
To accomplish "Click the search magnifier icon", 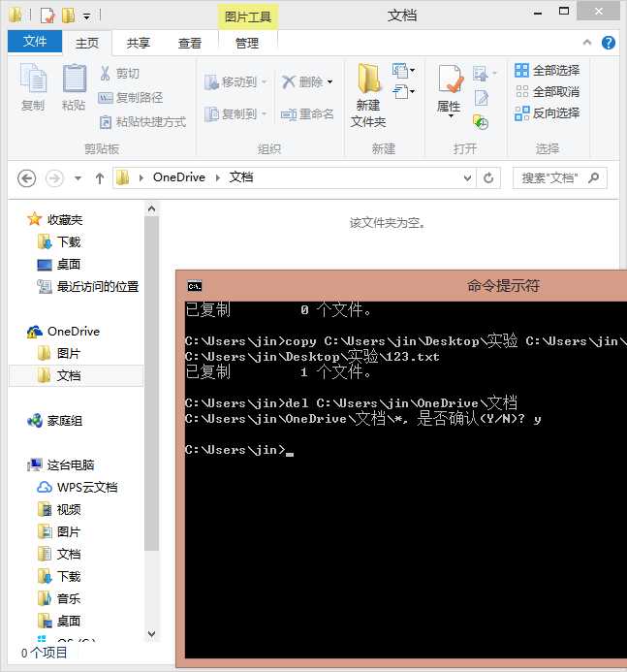I will click(594, 177).
